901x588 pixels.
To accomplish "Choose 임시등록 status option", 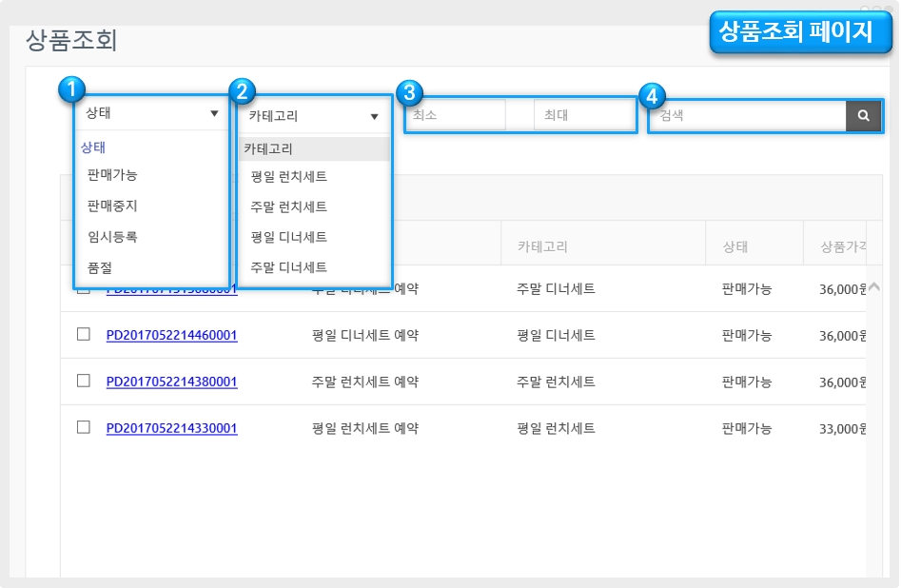I will (112, 237).
